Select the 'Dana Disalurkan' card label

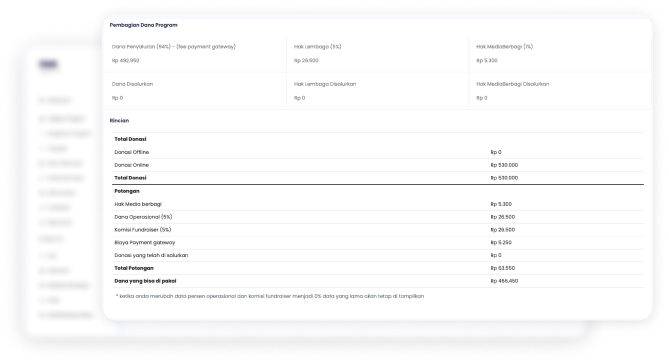(132, 84)
